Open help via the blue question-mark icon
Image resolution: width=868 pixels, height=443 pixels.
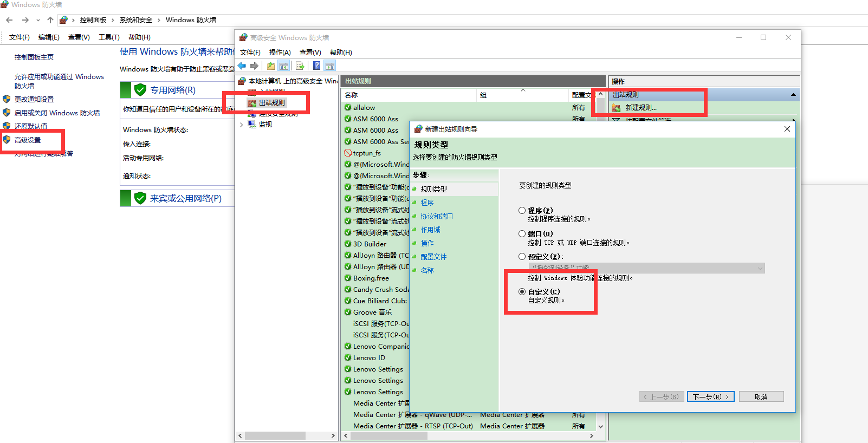click(x=316, y=66)
